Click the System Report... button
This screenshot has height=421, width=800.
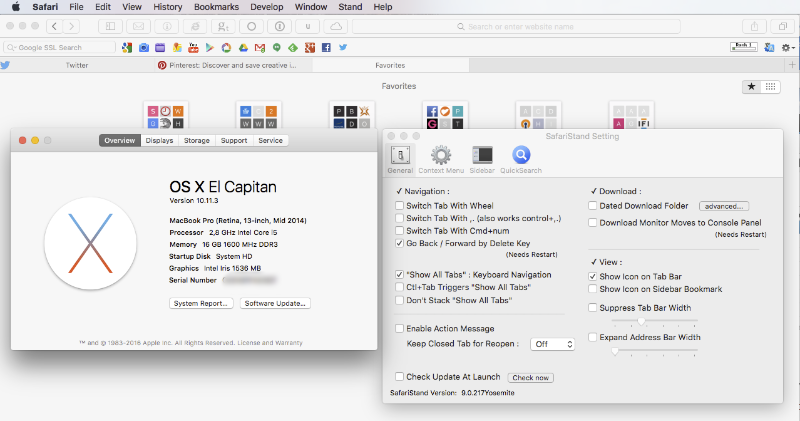pyautogui.click(x=201, y=303)
